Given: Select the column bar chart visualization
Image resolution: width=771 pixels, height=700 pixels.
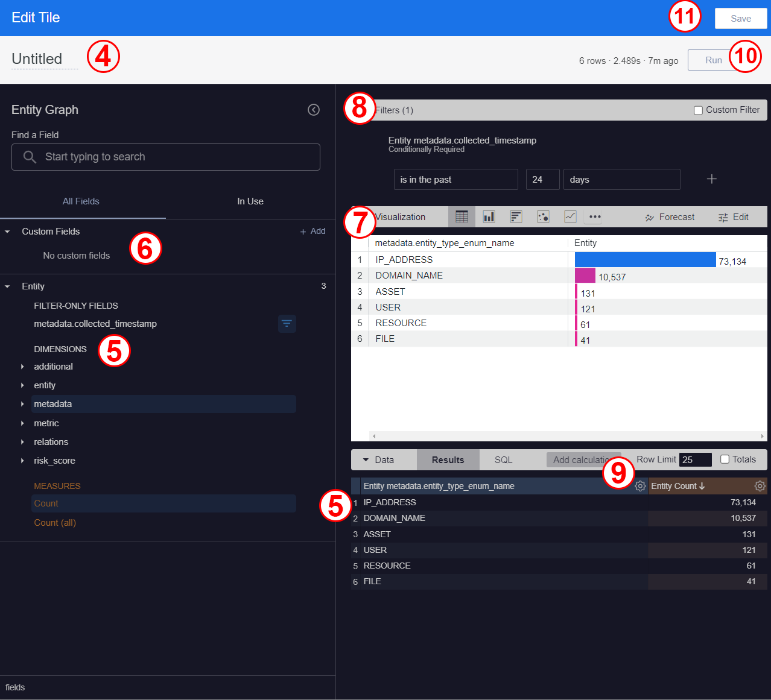Looking at the screenshot, I should pyautogui.click(x=489, y=216).
